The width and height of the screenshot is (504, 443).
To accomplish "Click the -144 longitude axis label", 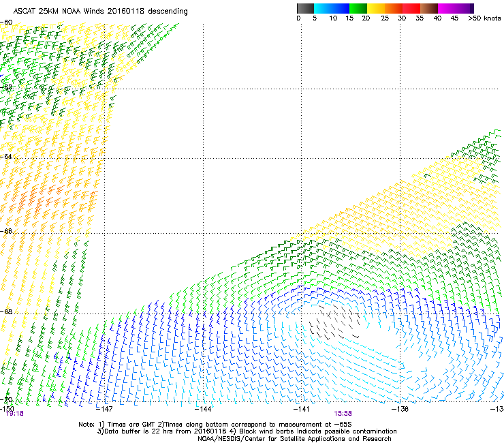I will click(x=203, y=409).
